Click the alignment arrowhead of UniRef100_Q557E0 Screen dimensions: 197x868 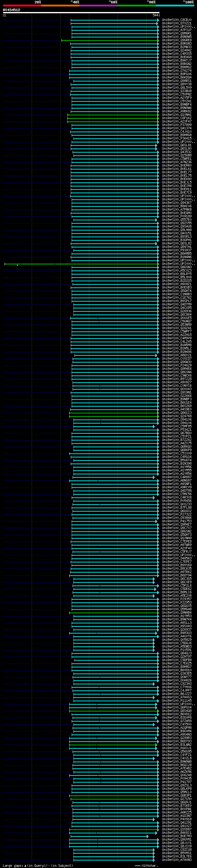[156, 220]
